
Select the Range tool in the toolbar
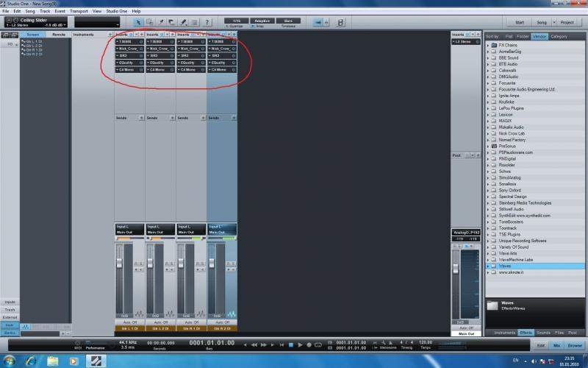tap(149, 23)
